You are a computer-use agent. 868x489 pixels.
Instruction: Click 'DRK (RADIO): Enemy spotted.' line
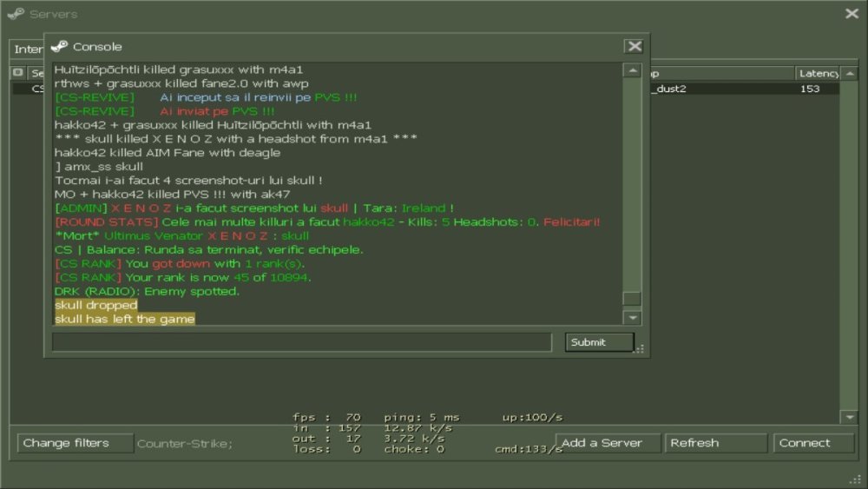pyautogui.click(x=147, y=291)
